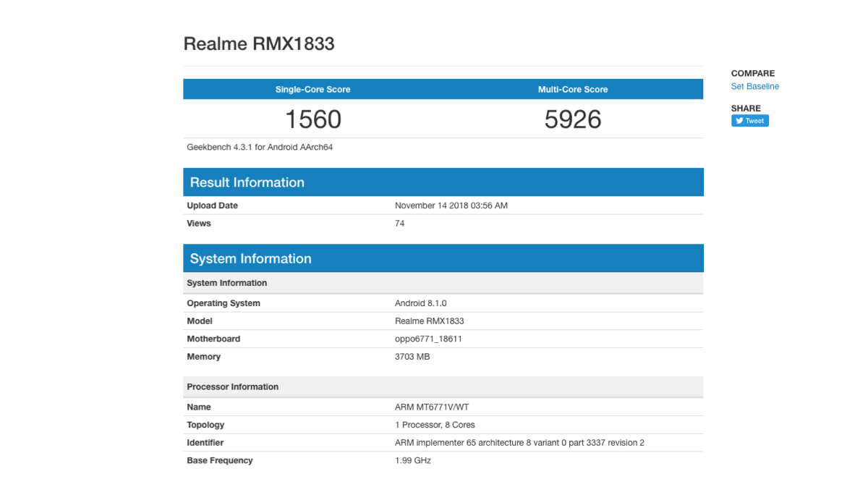Select the Multi-Core Score header
This screenshot has height=487, width=868.
(572, 90)
